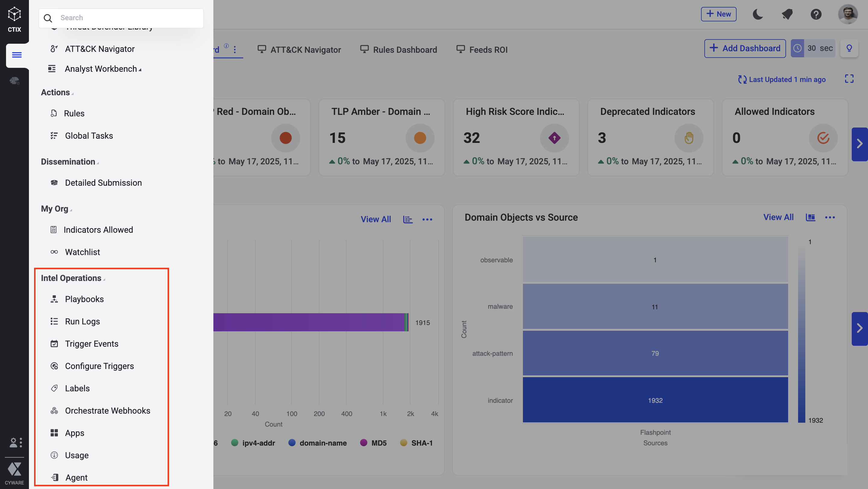Screen dimensions: 868x489
Task: Focus the sidebar Search field
Action: (x=128, y=18)
